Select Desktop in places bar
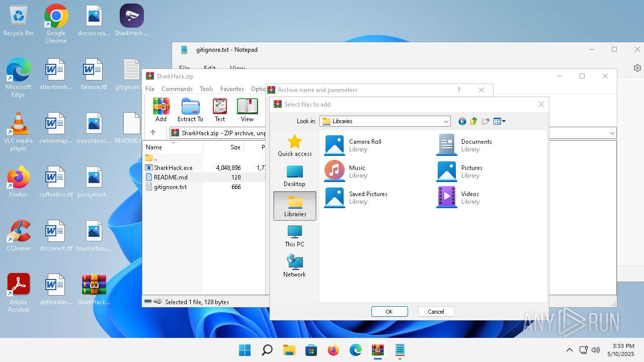The width and height of the screenshot is (644, 362). point(295,176)
